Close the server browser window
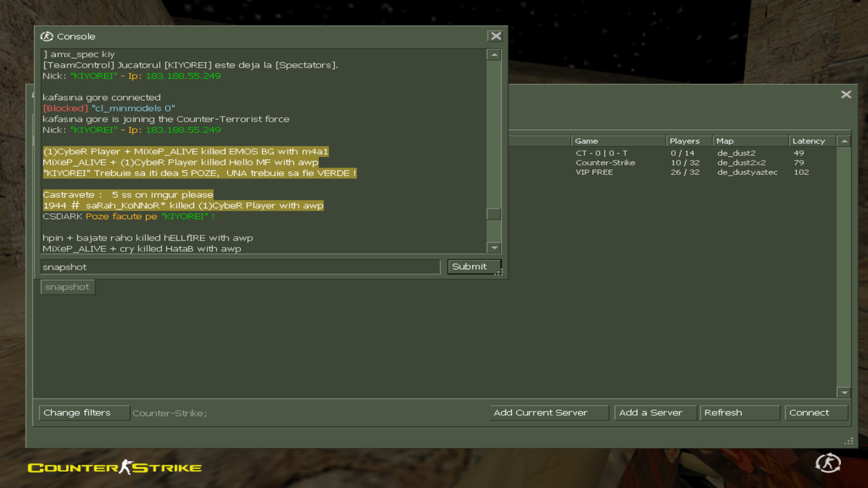Screen dimensions: 868x488 [846, 95]
